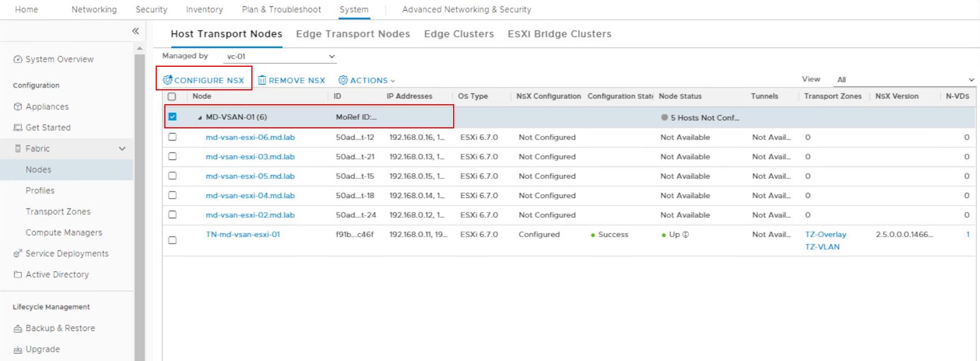This screenshot has height=361, width=980.
Task: Check the md-vsan-esxi-04.md.lab row checkbox
Action: click(172, 195)
